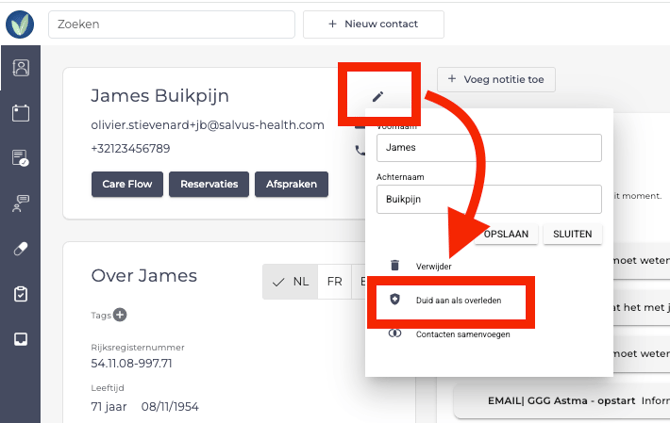Click the green leaf app logo

(x=20, y=24)
